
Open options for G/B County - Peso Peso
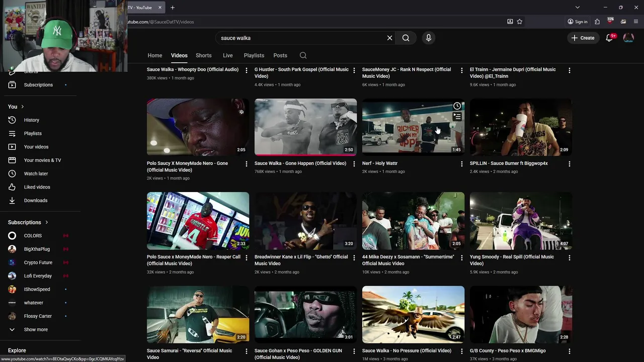coord(569,351)
